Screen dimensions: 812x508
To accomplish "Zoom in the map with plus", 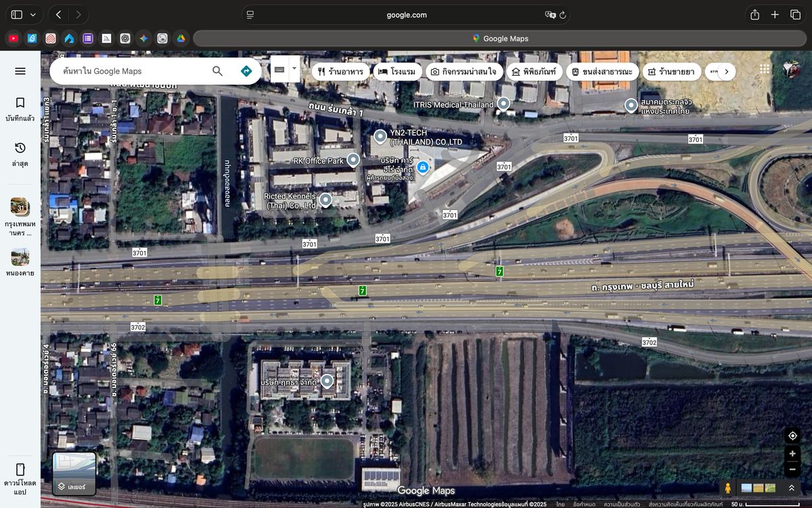I will click(x=792, y=454).
